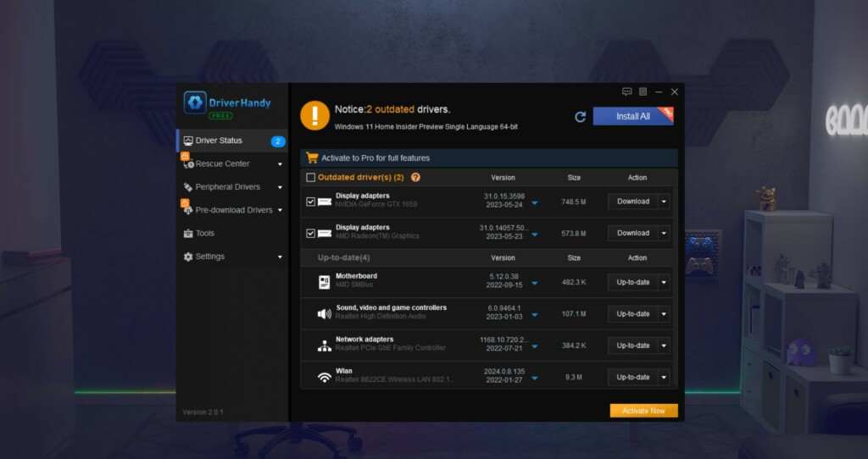Screen dimensions: 868x459
Task: Download the AMD Radeon Graphics driver
Action: pyautogui.click(x=632, y=234)
